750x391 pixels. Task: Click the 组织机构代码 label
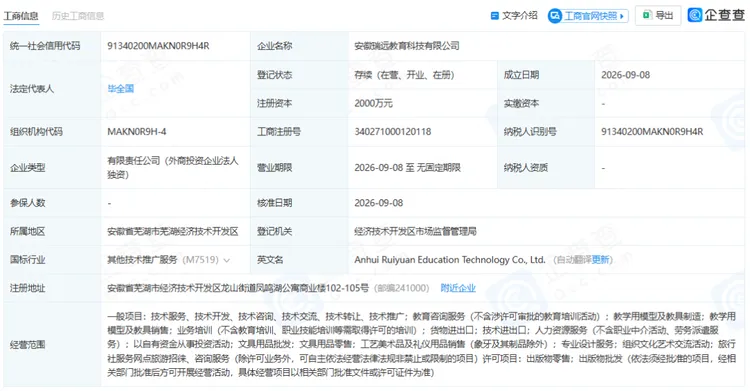point(36,132)
